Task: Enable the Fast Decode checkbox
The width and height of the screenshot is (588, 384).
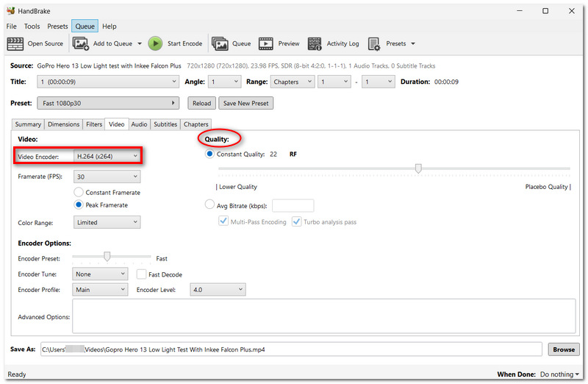Action: coord(141,274)
